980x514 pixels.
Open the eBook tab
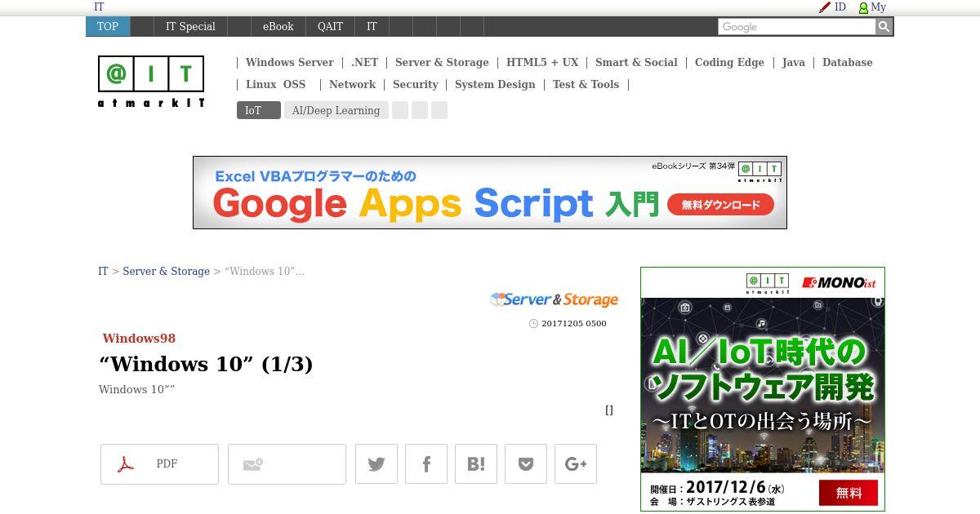tap(278, 26)
